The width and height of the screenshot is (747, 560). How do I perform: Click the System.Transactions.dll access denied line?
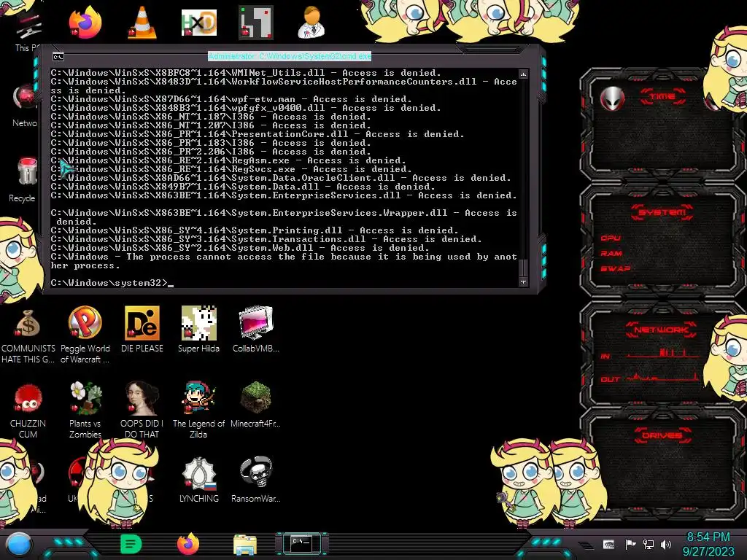pos(266,239)
